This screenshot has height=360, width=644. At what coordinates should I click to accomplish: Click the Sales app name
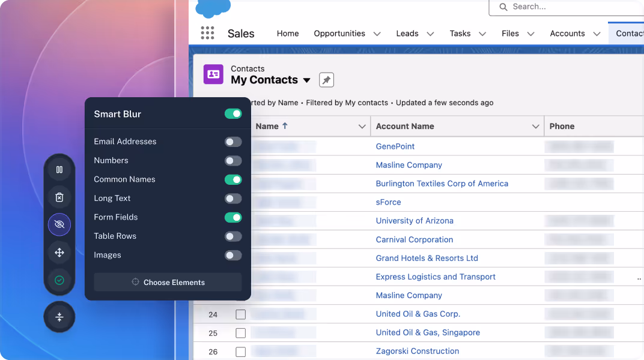pyautogui.click(x=241, y=34)
